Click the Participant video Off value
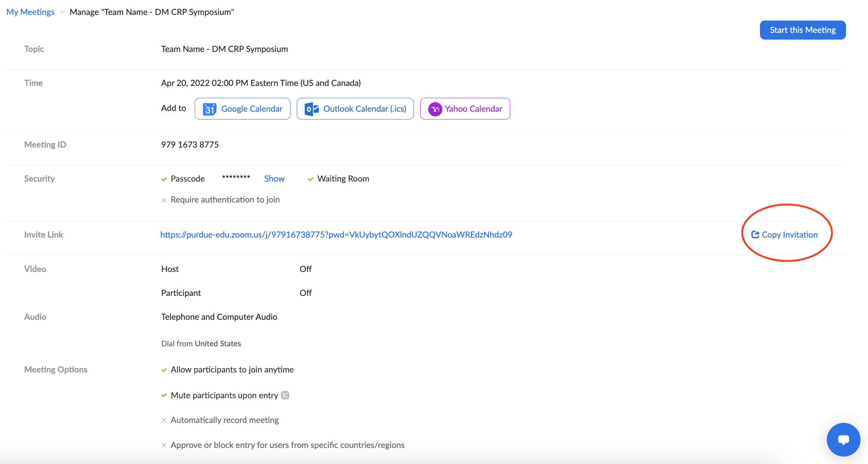This screenshot has height=464, width=868. tap(305, 293)
